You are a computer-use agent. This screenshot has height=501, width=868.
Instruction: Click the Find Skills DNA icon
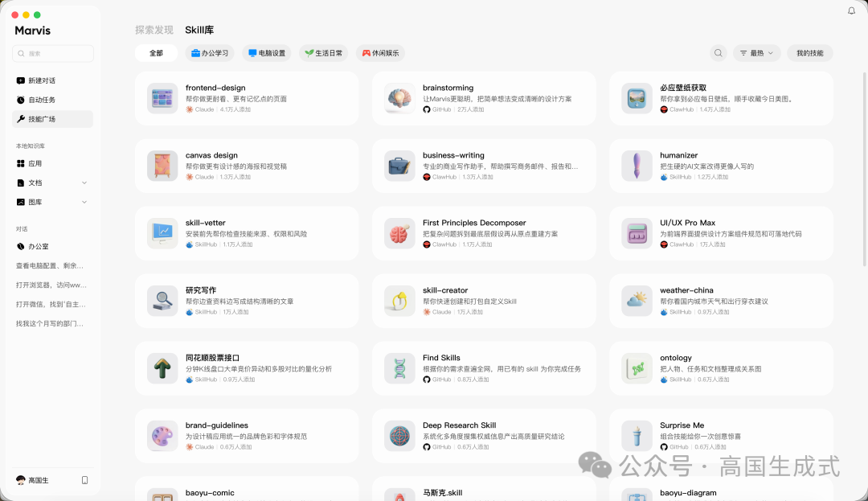point(399,368)
